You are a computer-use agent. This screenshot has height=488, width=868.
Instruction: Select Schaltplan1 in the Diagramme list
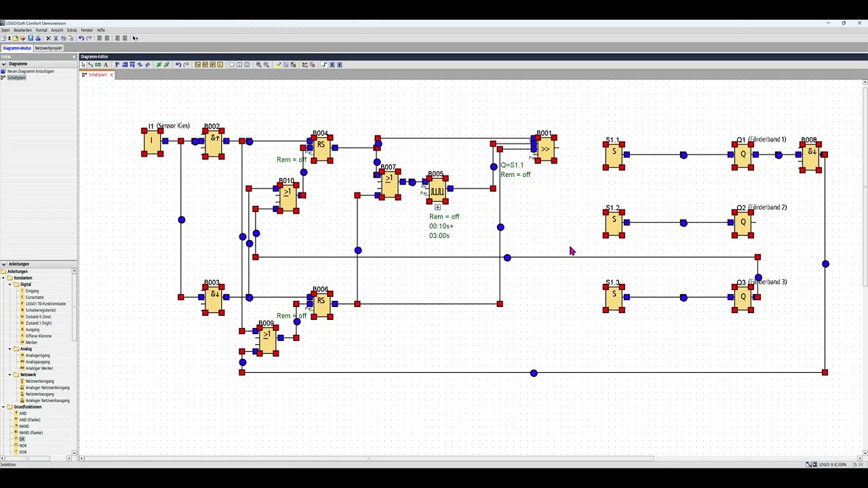(16, 78)
